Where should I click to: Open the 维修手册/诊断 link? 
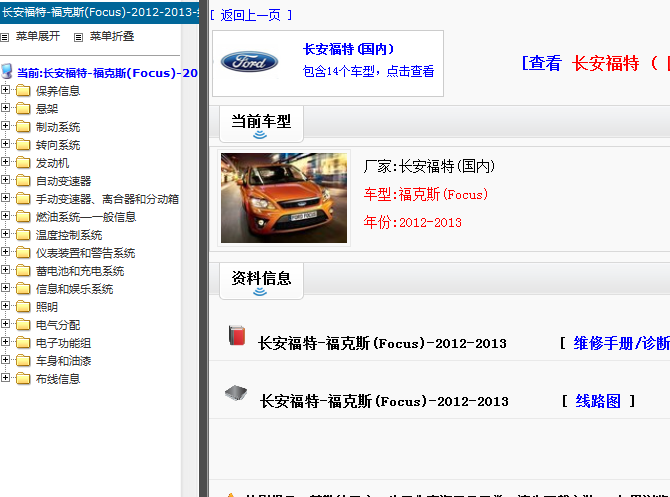621,343
